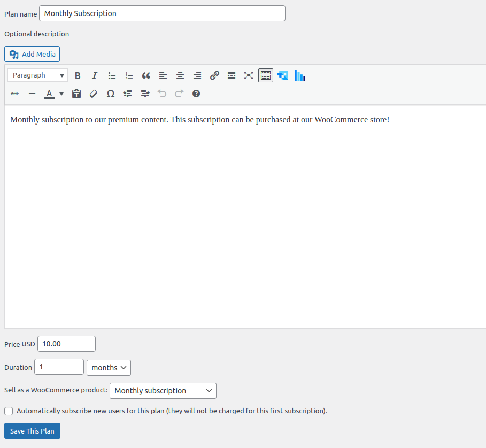Open keyboard shortcuts help

coord(196,94)
